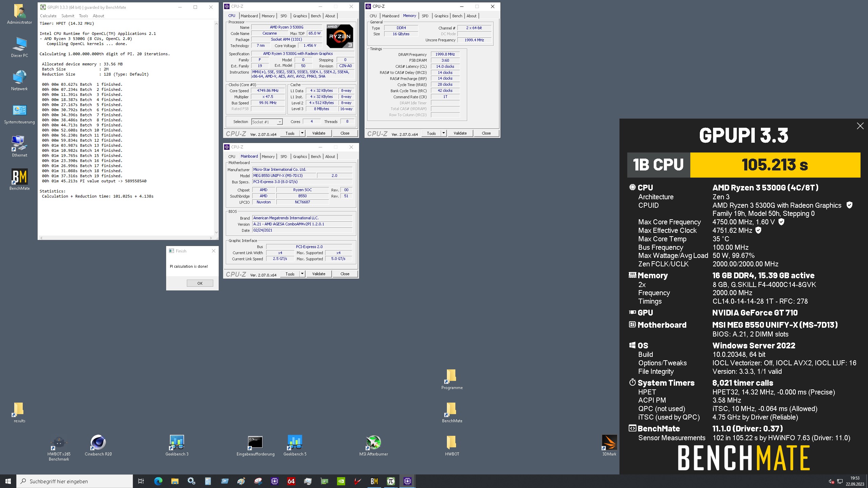Open File Explorer from the taskbar
This screenshot has width=868, height=488.
point(175,481)
